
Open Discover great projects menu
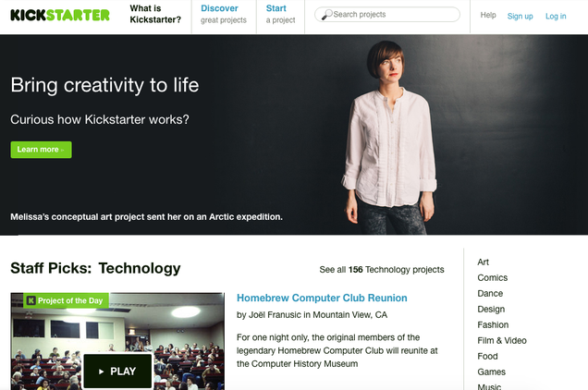[224, 14]
